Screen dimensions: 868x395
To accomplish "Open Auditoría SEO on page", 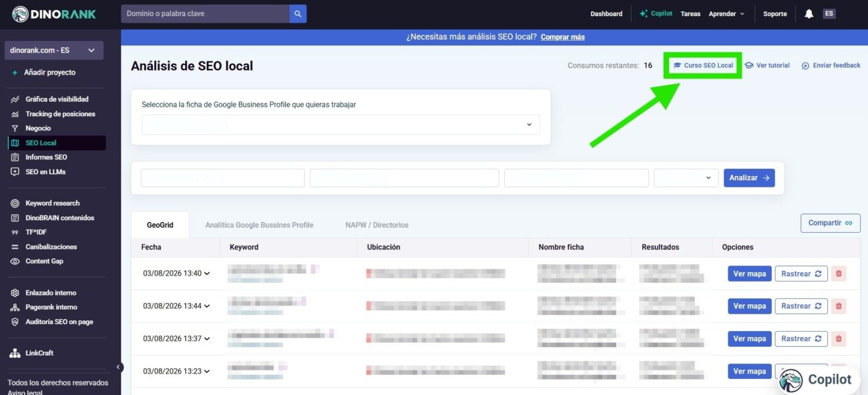I will point(59,322).
